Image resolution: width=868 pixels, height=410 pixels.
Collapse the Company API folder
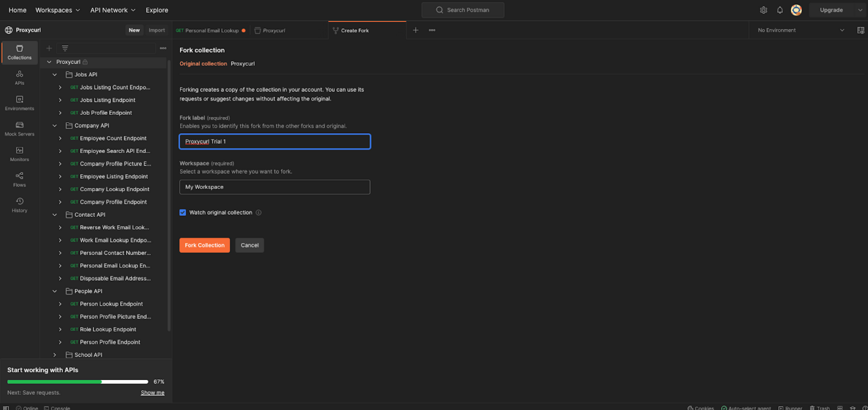tap(55, 126)
